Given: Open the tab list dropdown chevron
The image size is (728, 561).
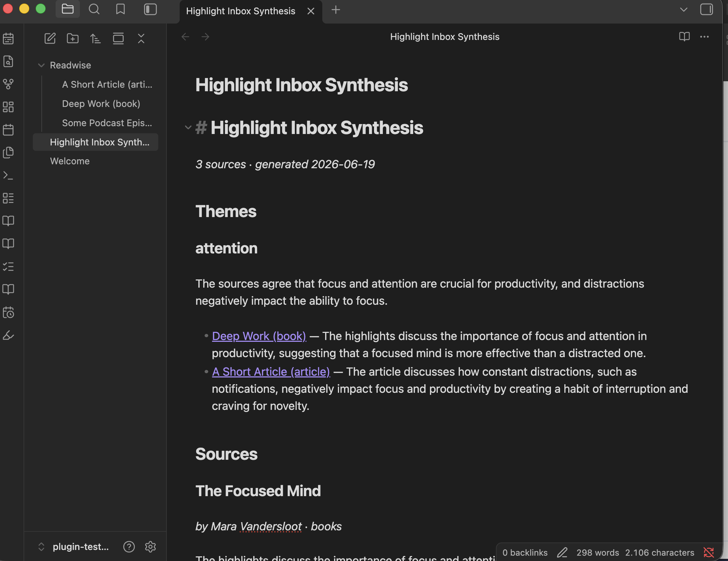Looking at the screenshot, I should coord(683,10).
